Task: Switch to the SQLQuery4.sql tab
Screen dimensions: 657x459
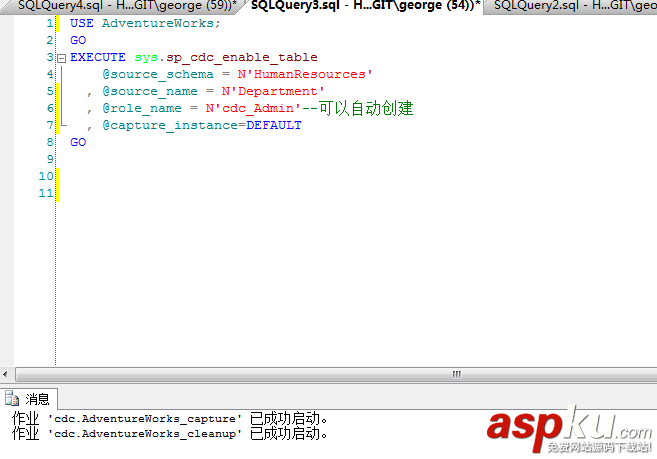Action: tap(124, 6)
